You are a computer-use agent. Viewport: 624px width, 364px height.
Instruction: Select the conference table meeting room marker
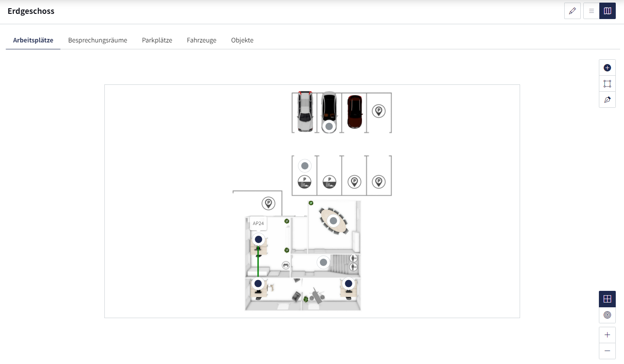pos(333,221)
